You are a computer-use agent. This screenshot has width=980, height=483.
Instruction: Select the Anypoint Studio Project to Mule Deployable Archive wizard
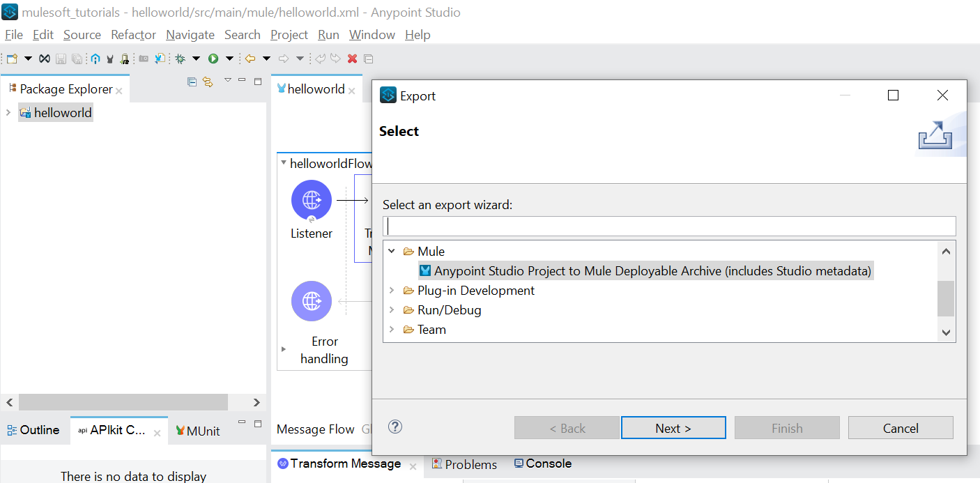pos(645,270)
